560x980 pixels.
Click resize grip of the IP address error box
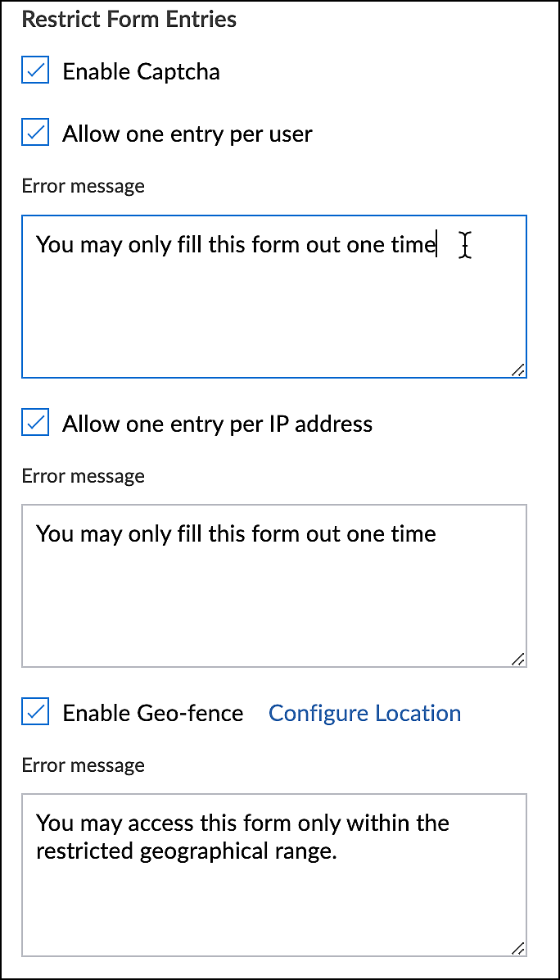517,659
